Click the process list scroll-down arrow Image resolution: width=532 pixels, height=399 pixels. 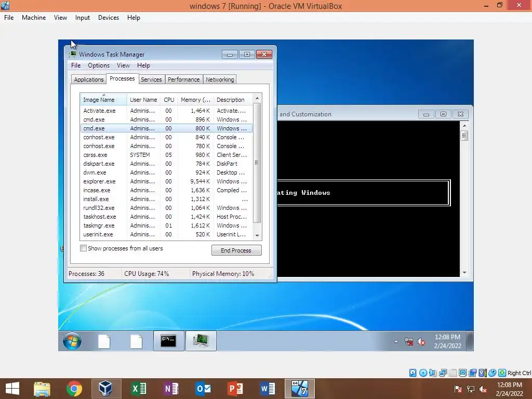pos(257,235)
